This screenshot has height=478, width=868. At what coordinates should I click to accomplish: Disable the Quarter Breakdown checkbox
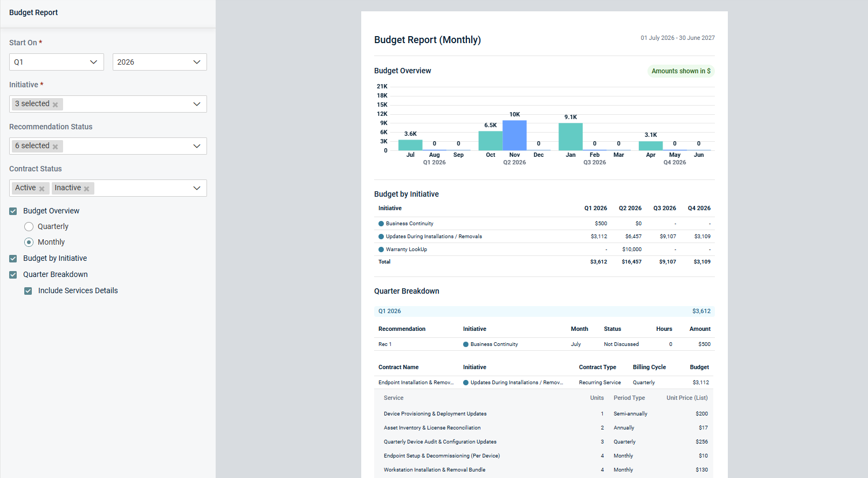pyautogui.click(x=13, y=275)
